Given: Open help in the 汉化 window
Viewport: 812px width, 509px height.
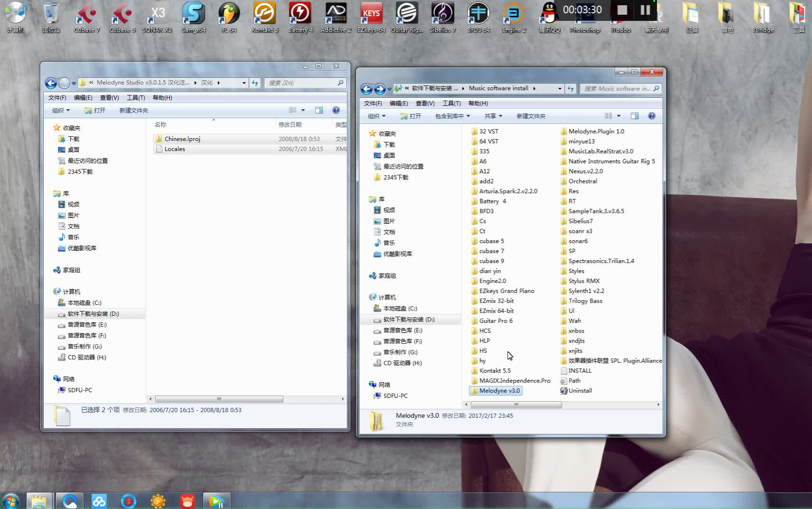Looking at the screenshot, I should (x=336, y=110).
